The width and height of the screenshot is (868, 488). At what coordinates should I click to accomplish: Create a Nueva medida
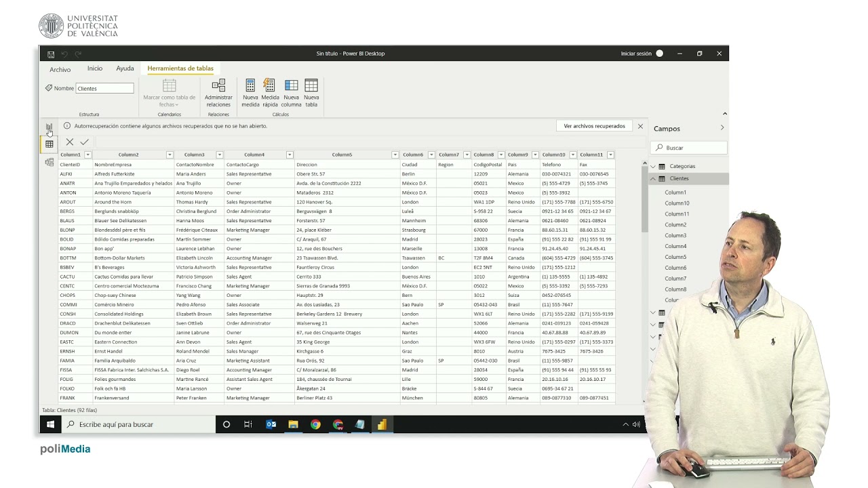click(250, 93)
